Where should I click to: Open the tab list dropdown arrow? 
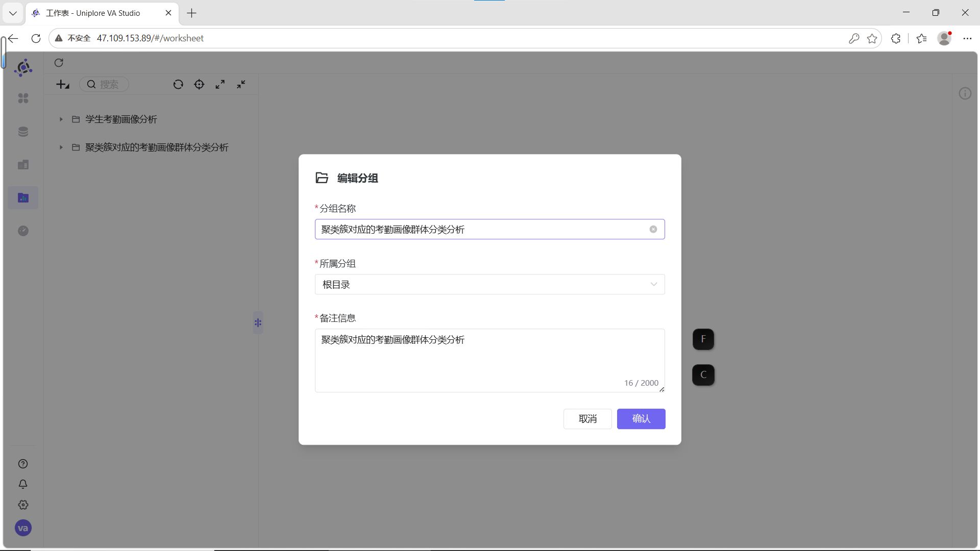13,13
